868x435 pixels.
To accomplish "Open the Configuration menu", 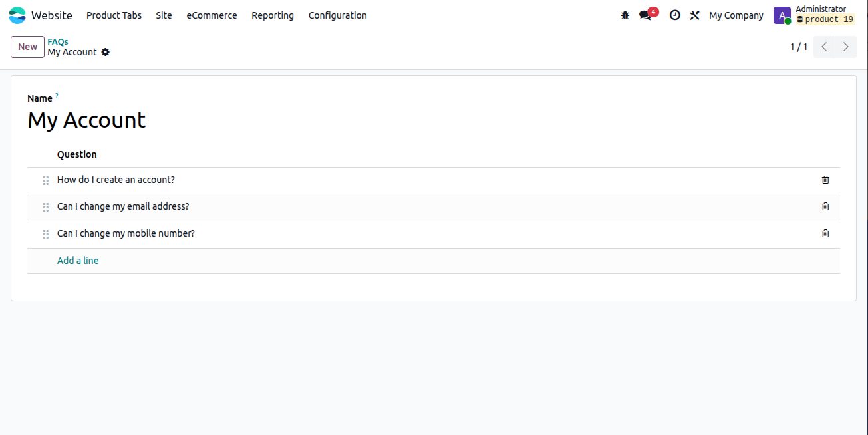I will coord(337,15).
